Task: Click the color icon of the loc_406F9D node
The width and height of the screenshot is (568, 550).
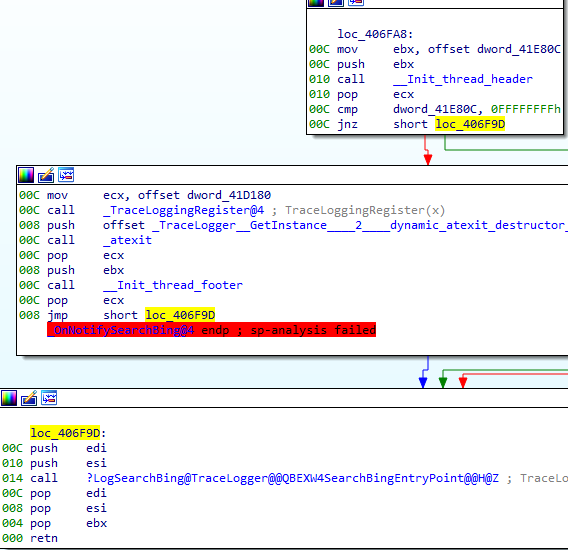Action: pyautogui.click(x=9, y=398)
